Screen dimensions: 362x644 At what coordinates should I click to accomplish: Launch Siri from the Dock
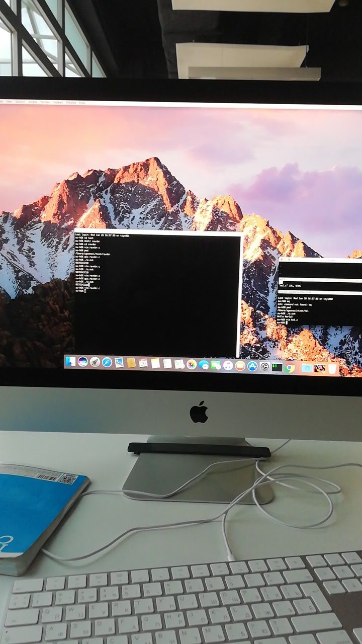coord(83,361)
